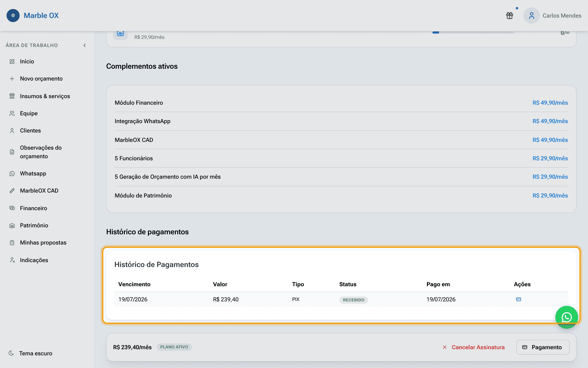Viewport: 588px width, 368px height.
Task: Click the Marble OX logo icon
Action: (13, 16)
